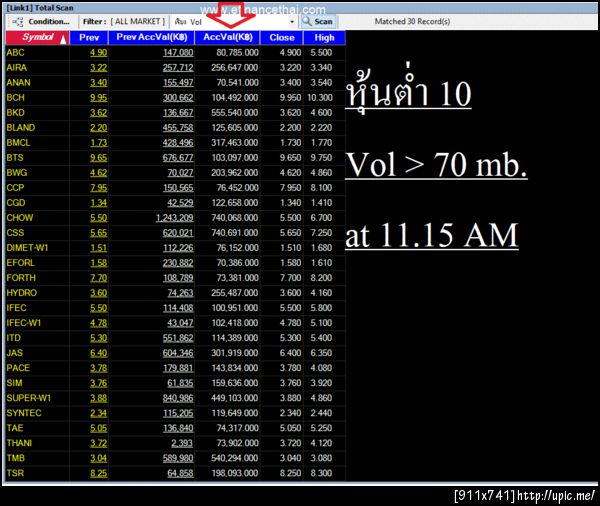
Task: Click Prev value 4.90 for ABC
Action: (x=99, y=53)
